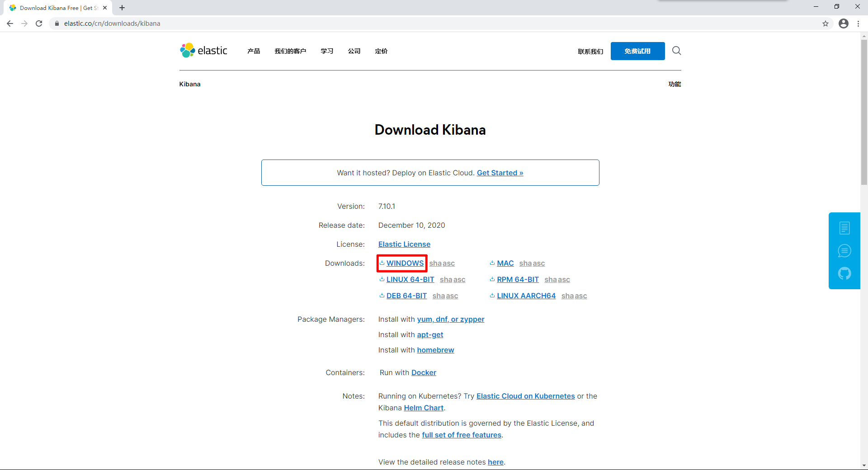Open the 产品 menu
Screen dimensions: 868x470
[254, 51]
